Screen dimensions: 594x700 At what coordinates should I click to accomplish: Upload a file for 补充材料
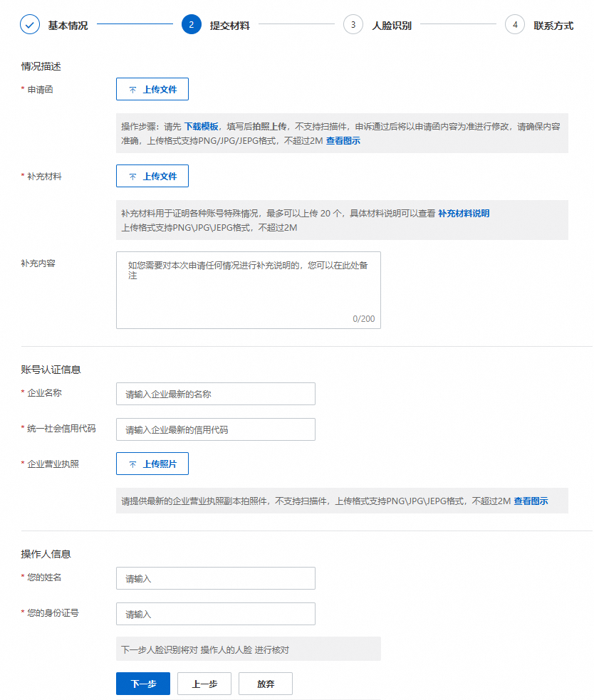click(x=152, y=176)
